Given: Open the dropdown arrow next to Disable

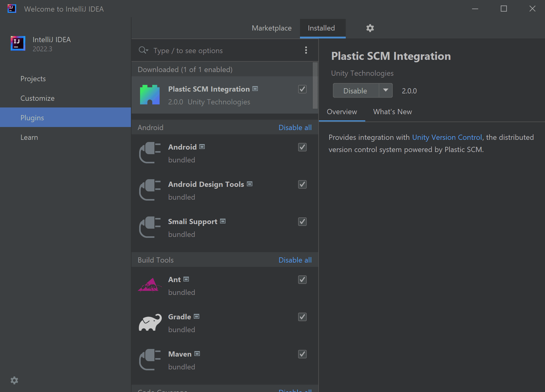Looking at the screenshot, I should 386,90.
